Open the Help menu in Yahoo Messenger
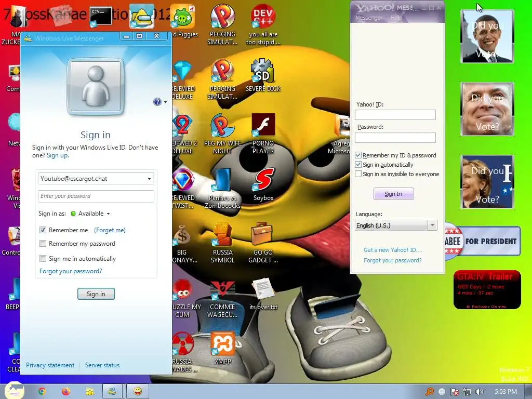The height and width of the screenshot is (399, 532). click(396, 18)
